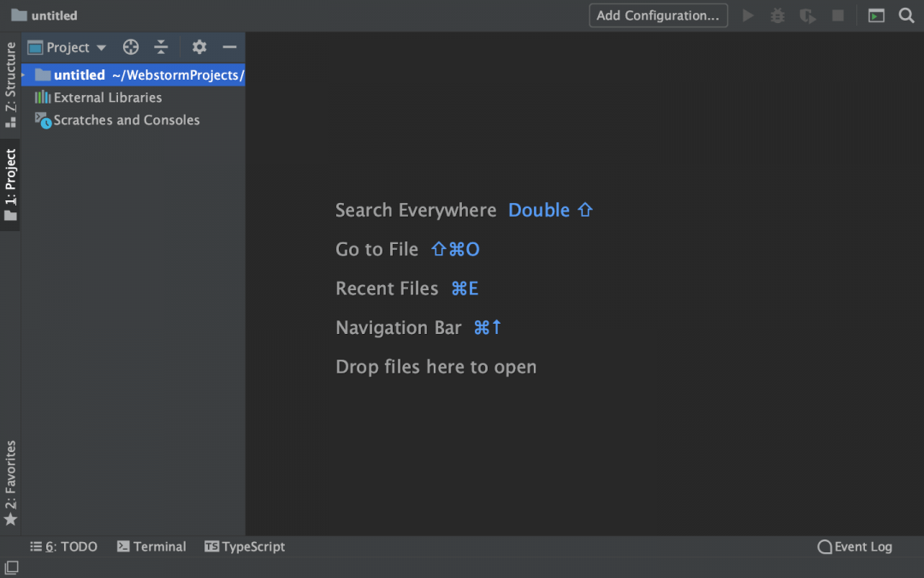924x578 pixels.
Task: Open Project panel settings gear
Action: [x=199, y=47]
